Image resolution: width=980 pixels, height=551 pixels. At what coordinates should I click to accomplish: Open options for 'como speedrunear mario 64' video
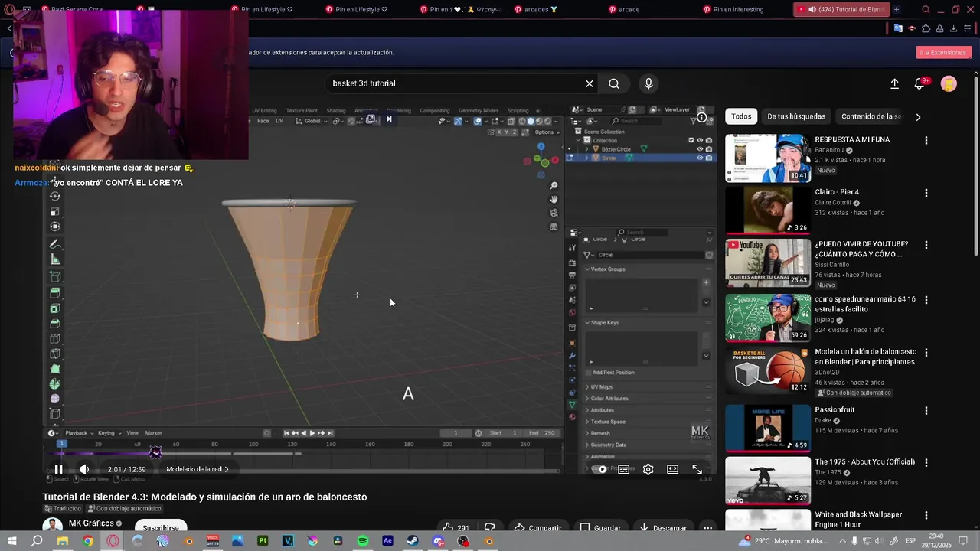926,300
